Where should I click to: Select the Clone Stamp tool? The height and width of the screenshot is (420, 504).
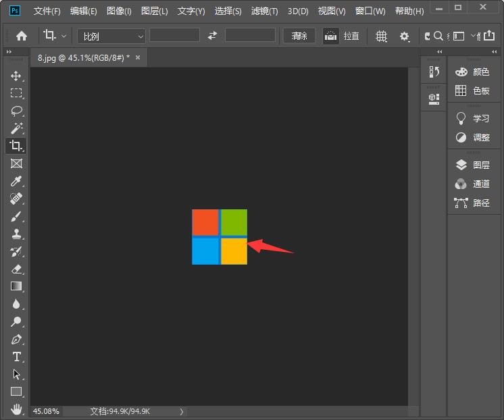pyautogui.click(x=16, y=234)
